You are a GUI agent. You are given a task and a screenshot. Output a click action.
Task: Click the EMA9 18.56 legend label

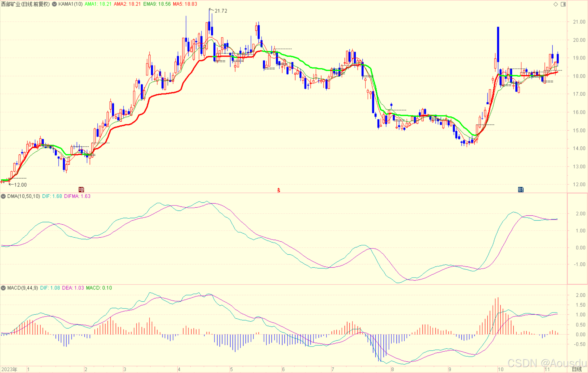pyautogui.click(x=157, y=4)
